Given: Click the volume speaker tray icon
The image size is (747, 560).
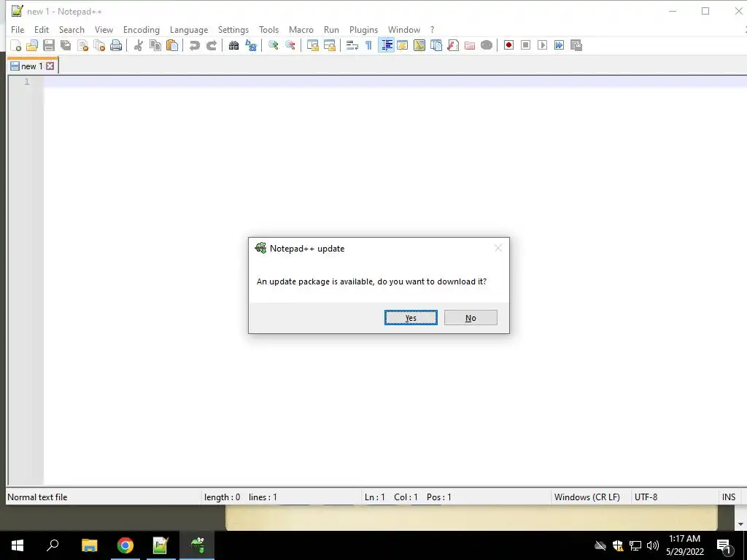Looking at the screenshot, I should (x=653, y=545).
